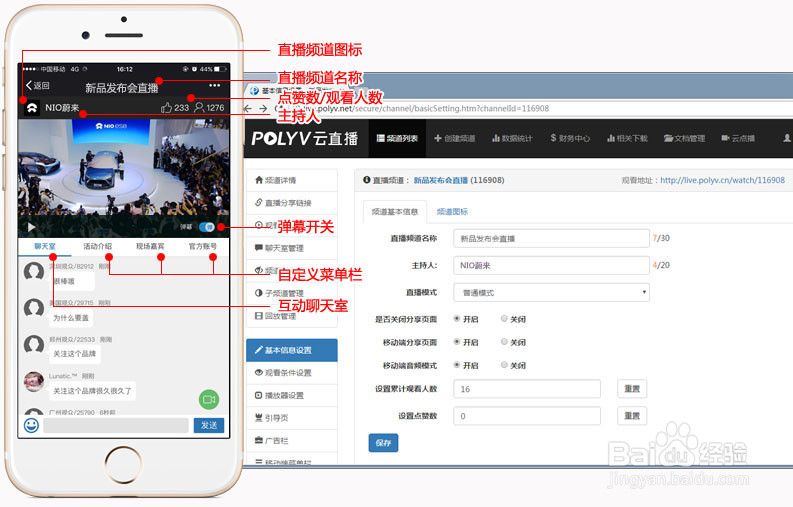Tap the back arrow on the phone screen

[29, 86]
